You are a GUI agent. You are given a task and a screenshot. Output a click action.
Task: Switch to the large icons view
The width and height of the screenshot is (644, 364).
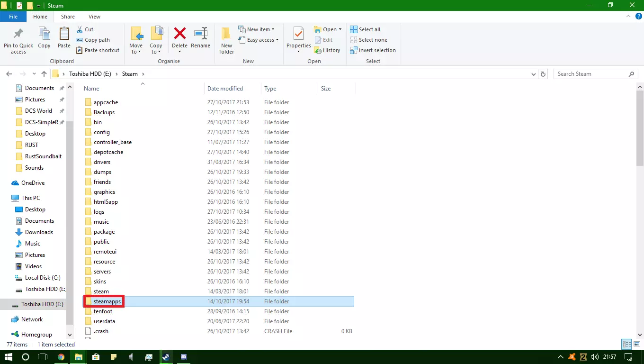(636, 345)
